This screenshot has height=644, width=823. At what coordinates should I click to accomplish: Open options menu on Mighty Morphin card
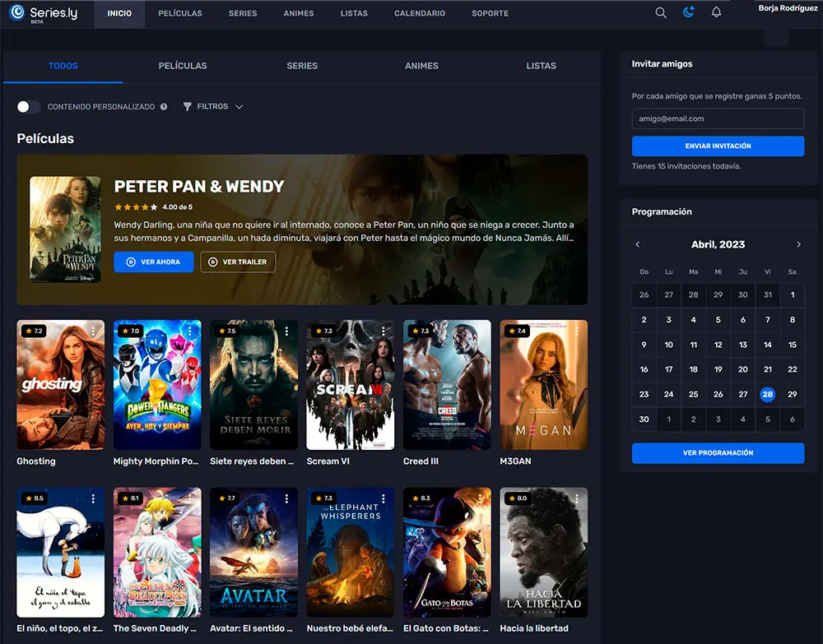pos(190,331)
